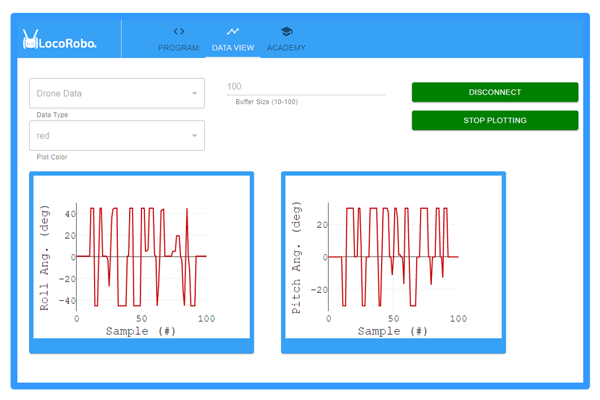The image size is (600, 400).
Task: Focus the Buffer Size input field
Action: 305,87
